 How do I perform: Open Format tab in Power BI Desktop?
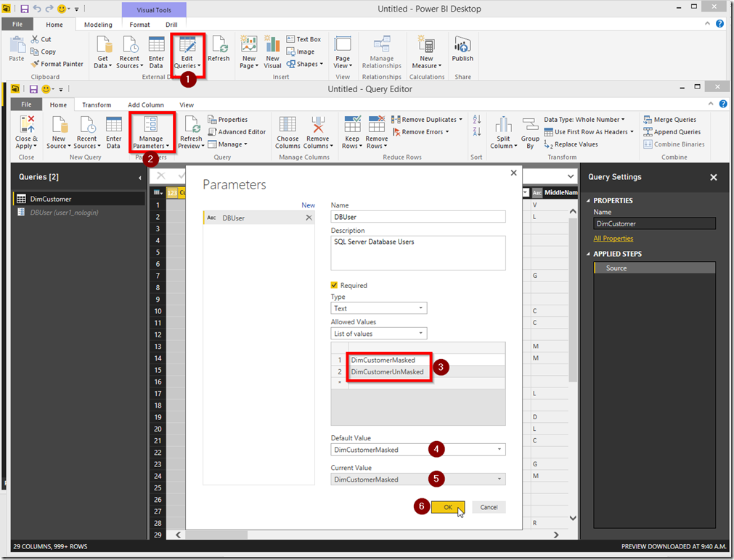coord(139,25)
